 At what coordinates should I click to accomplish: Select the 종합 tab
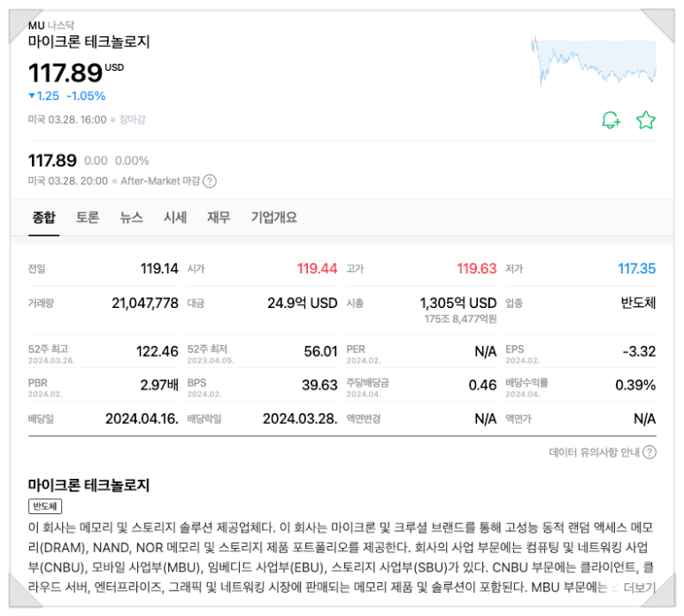[x=43, y=217]
